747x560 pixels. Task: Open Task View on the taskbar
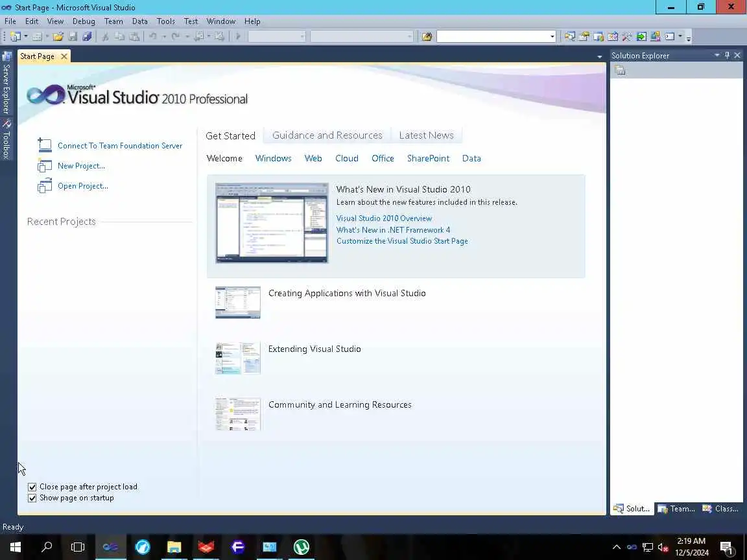(78, 546)
